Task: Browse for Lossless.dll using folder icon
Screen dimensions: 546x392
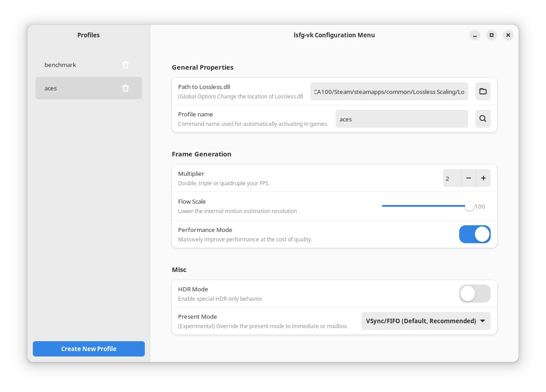Action: click(x=483, y=91)
